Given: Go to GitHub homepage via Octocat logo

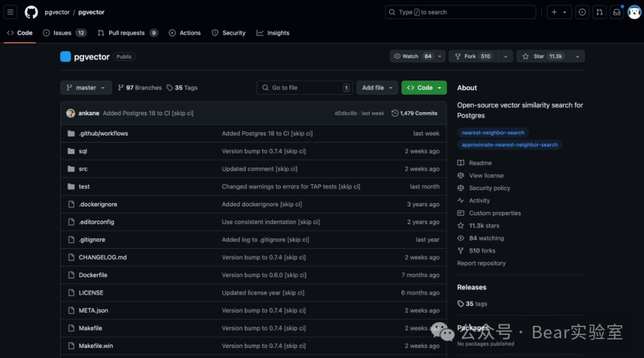Looking at the screenshot, I should click(31, 12).
